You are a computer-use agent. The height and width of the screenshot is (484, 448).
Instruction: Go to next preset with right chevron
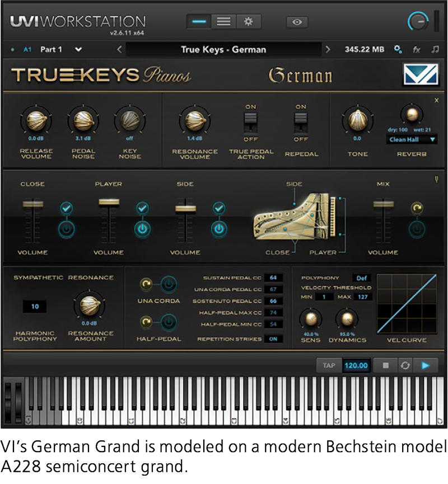[x=328, y=50]
